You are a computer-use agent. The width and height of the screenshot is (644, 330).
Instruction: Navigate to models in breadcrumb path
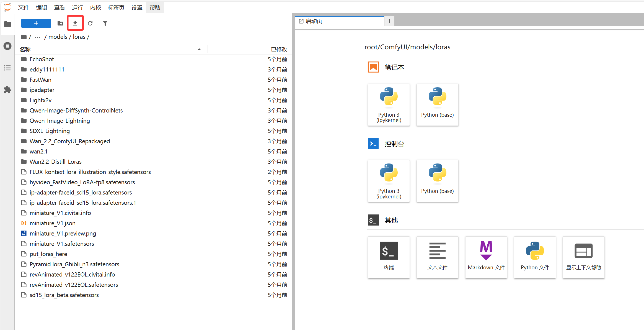pos(58,37)
